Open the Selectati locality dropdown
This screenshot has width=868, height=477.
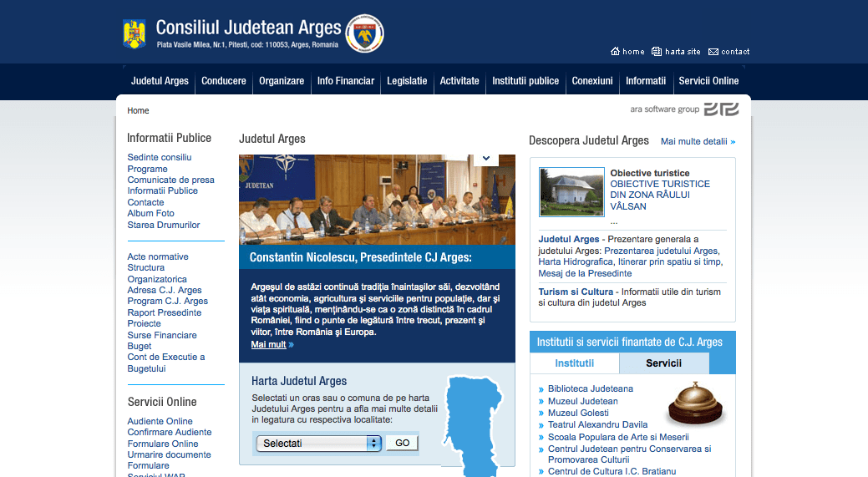tap(319, 444)
